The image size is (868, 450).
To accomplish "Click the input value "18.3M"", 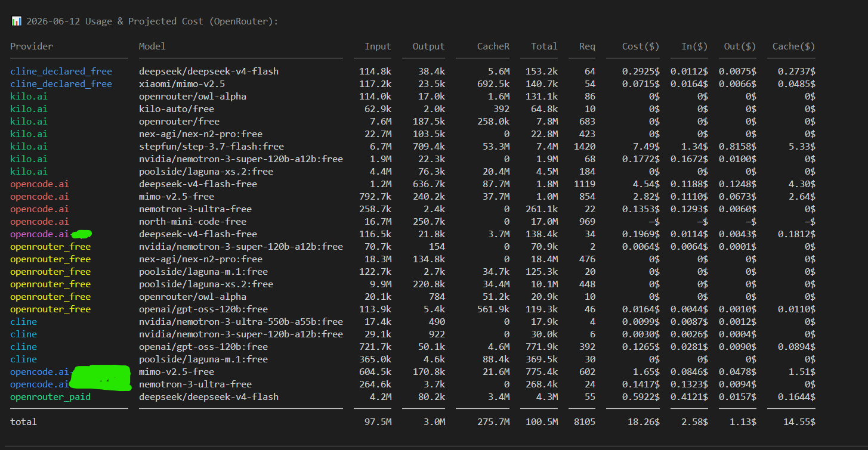I will pyautogui.click(x=378, y=259).
